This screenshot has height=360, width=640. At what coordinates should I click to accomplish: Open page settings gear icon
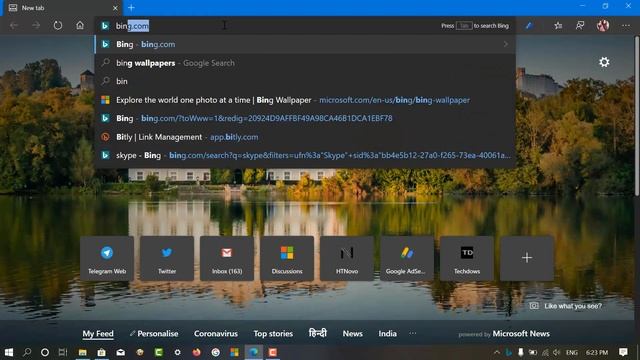click(604, 62)
